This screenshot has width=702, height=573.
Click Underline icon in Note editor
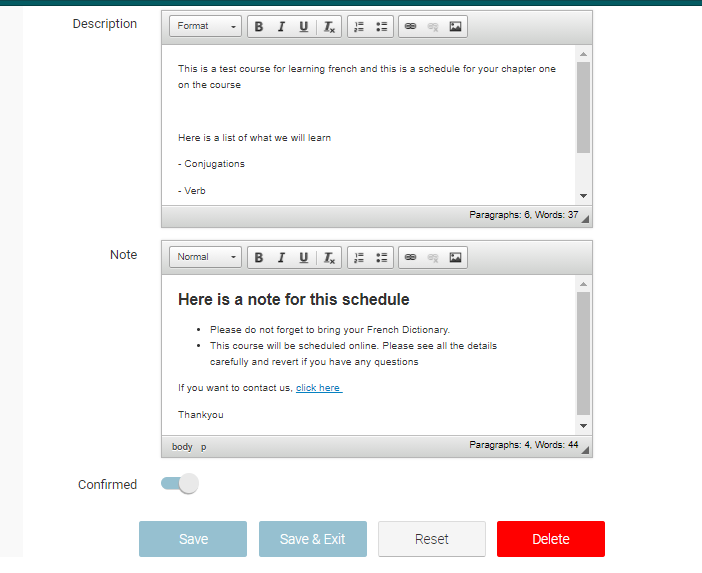(304, 257)
